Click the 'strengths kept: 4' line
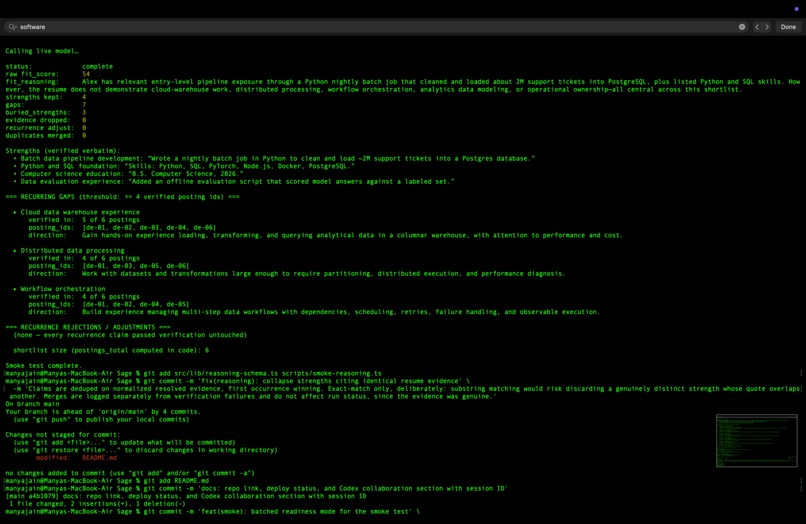The height and width of the screenshot is (524, 806). click(x=46, y=97)
